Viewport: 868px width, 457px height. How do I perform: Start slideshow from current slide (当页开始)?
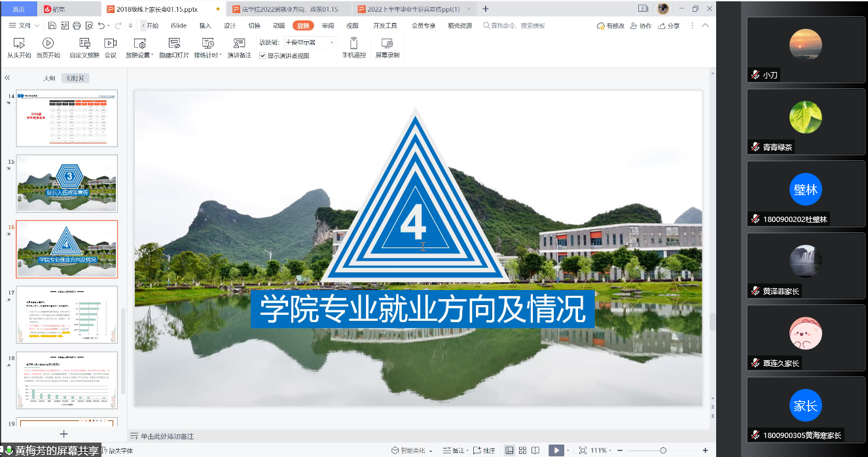[48, 43]
